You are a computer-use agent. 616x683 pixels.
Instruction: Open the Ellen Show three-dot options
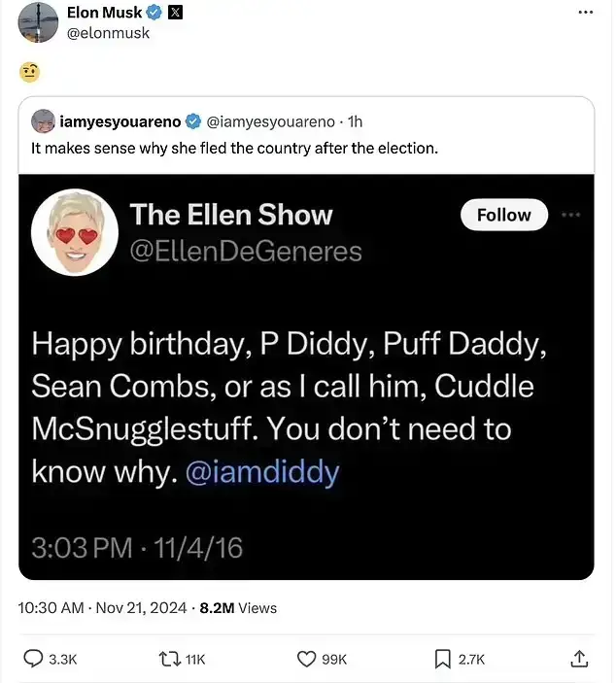click(x=570, y=215)
